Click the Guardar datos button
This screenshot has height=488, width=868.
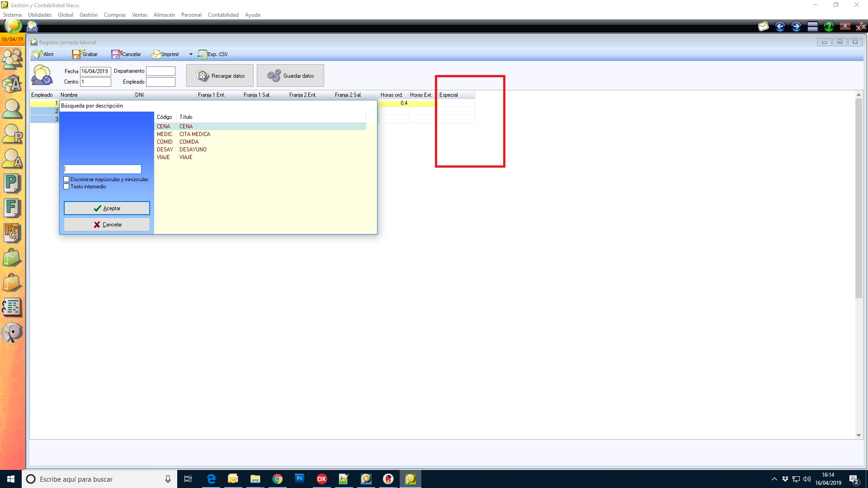pos(290,75)
